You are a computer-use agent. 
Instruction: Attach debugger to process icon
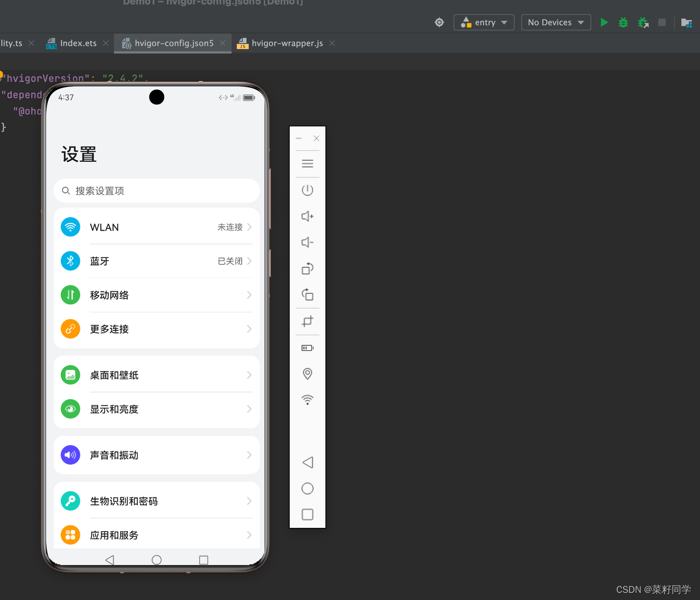coord(643,22)
